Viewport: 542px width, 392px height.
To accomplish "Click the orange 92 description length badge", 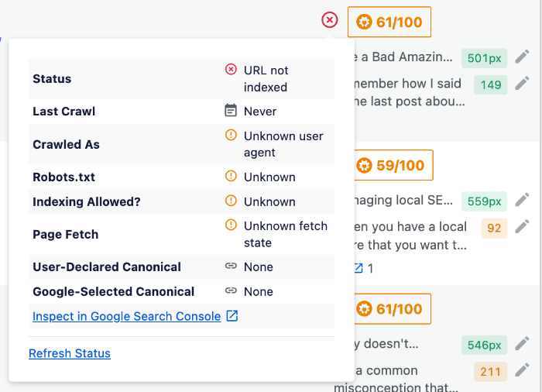I will point(494,228).
